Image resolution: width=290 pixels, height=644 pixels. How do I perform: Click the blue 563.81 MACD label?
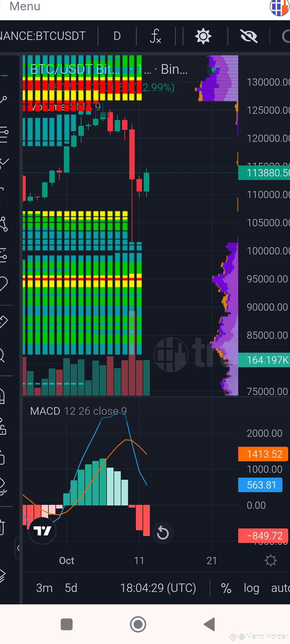260,485
